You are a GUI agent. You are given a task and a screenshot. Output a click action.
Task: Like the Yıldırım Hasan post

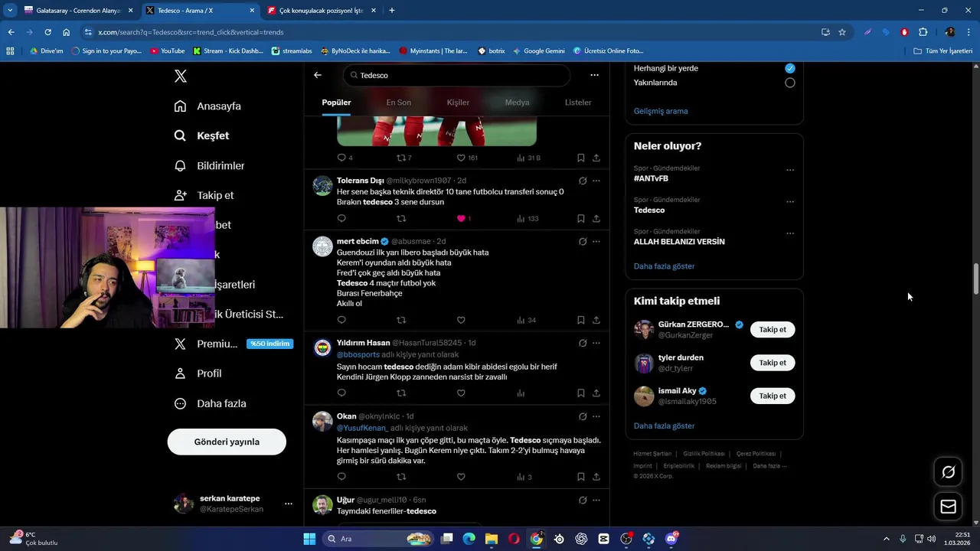pyautogui.click(x=461, y=393)
